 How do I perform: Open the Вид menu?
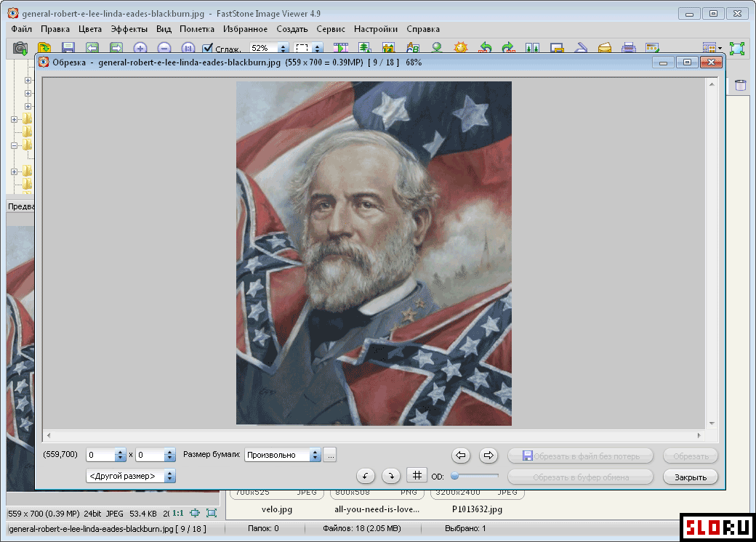pyautogui.click(x=164, y=29)
